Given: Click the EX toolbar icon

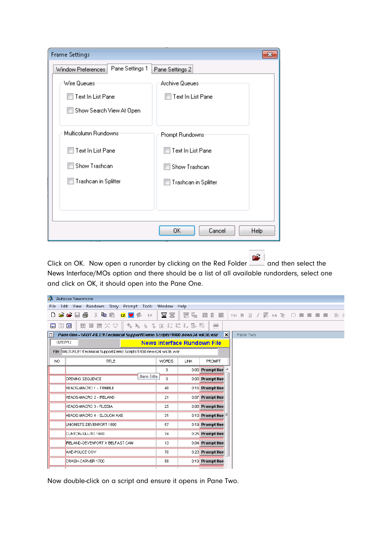Looking at the screenshot, I should (x=150, y=315).
